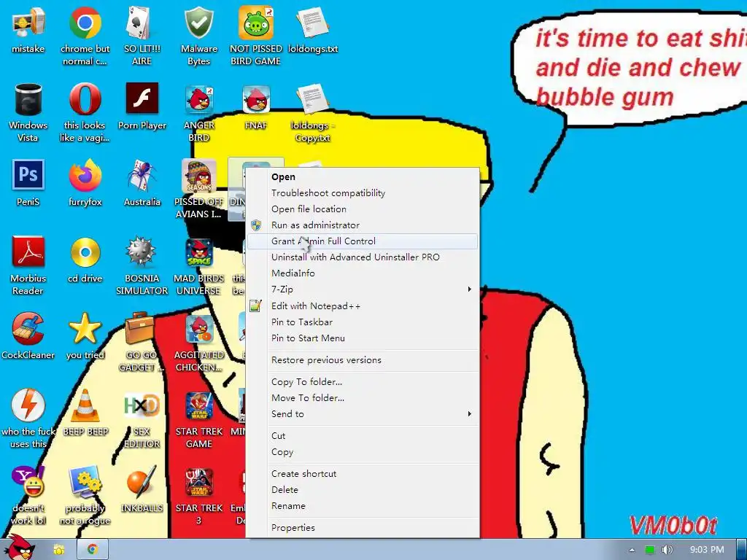Open 'chrome but normal c...' desktop shortcut
This screenshot has width=747, height=560.
(85, 23)
